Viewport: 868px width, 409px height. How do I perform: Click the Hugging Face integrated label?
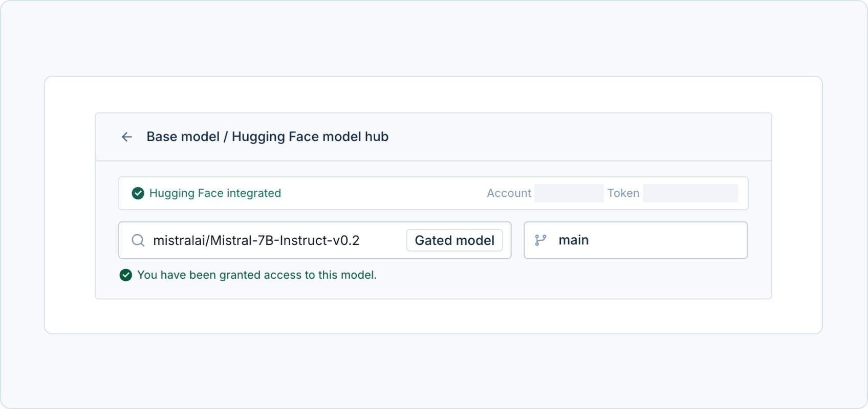(x=215, y=193)
